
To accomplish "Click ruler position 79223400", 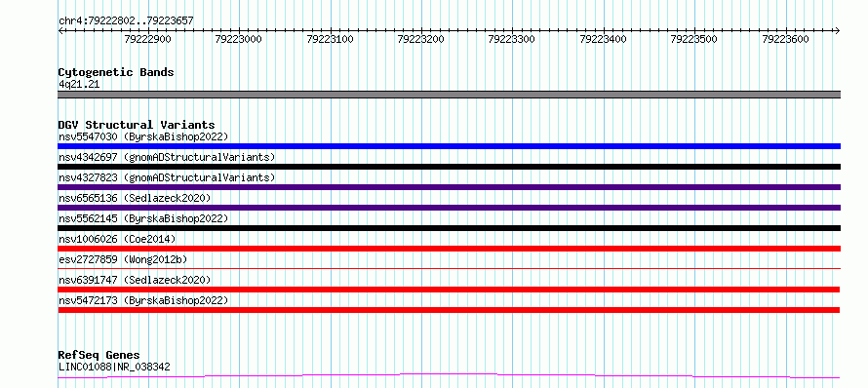I will pos(604,39).
